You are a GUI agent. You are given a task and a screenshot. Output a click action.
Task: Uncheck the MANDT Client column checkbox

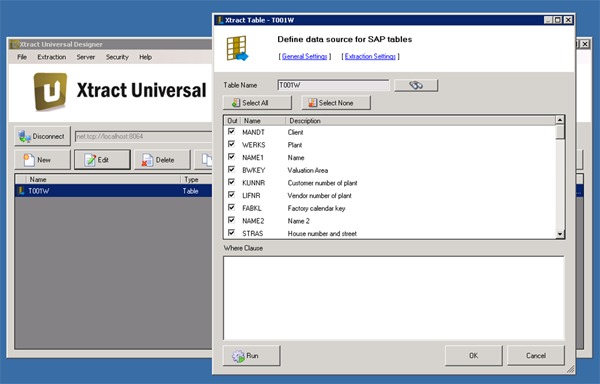232,132
